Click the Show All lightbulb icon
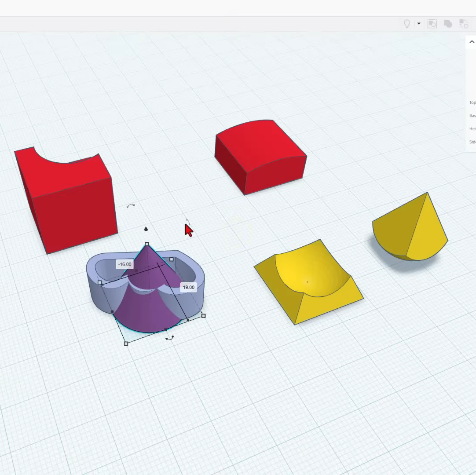Viewport: 476px width, 475px height. [x=407, y=24]
